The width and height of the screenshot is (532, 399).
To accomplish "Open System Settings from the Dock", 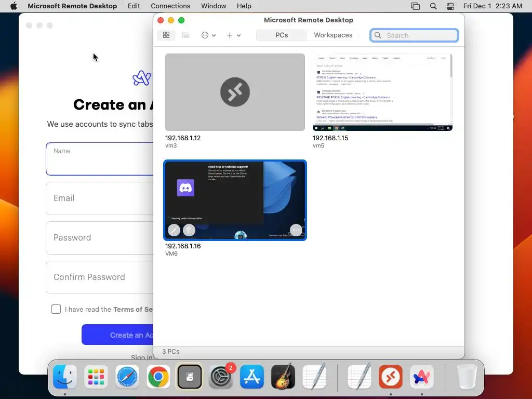I will [x=220, y=377].
